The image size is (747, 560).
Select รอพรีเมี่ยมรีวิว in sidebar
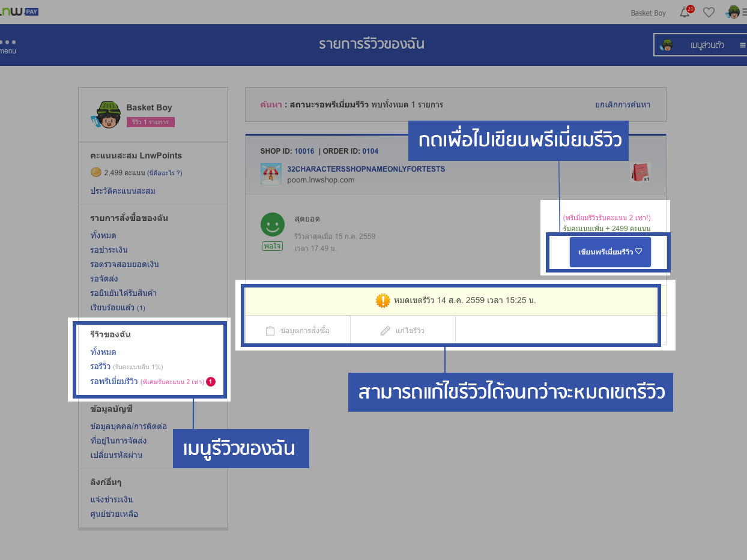tap(114, 381)
